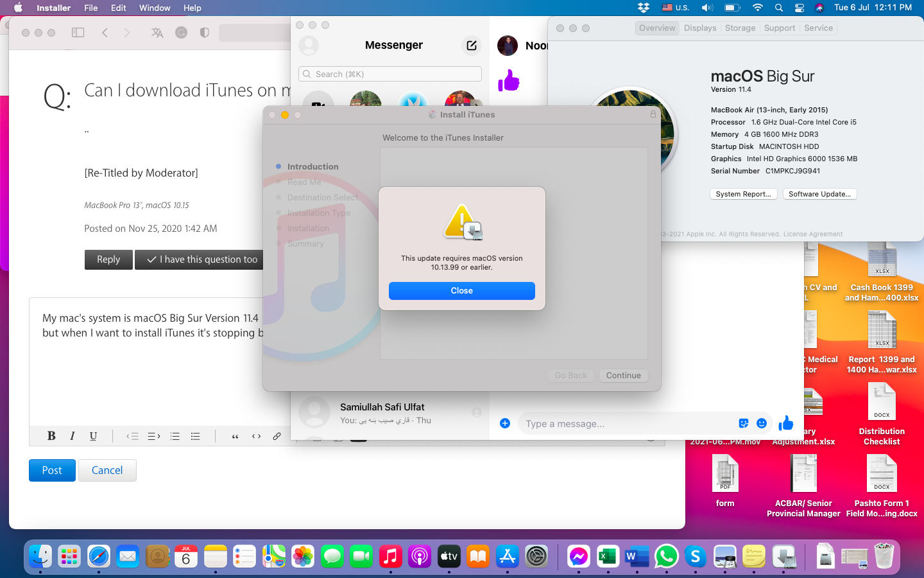
Task: Toggle underline formatting in the reply editor
Action: pyautogui.click(x=93, y=436)
